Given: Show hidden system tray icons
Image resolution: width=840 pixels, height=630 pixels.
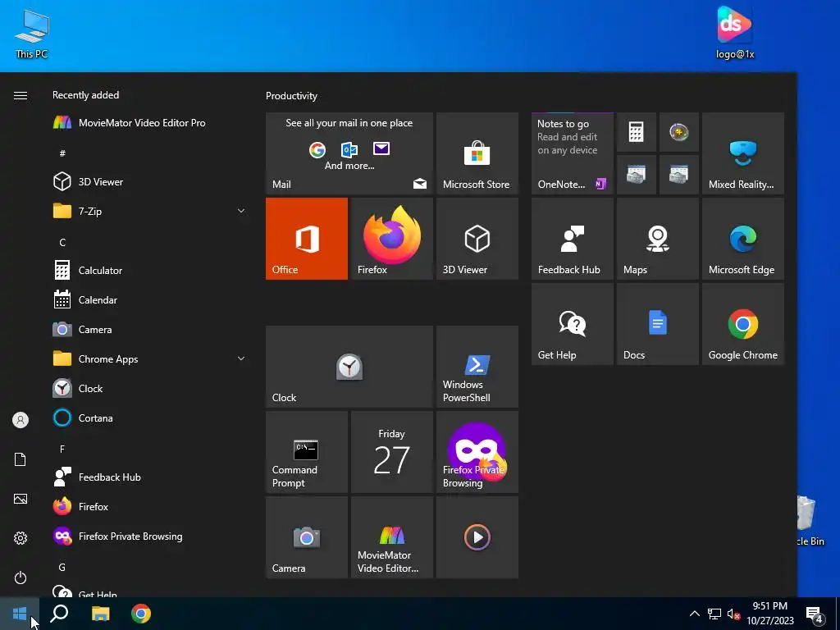Looking at the screenshot, I should point(694,614).
